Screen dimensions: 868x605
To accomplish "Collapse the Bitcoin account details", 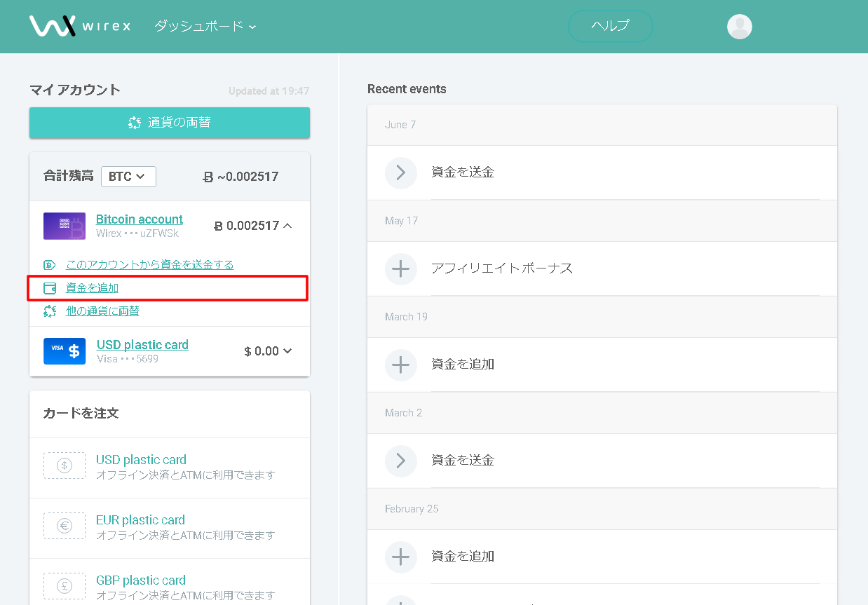I will point(287,226).
